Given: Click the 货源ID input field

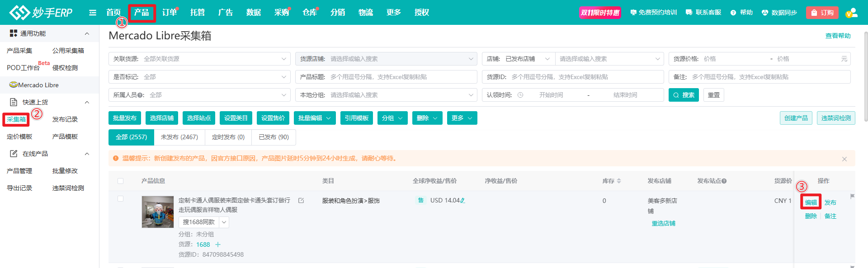Looking at the screenshot, I should [x=573, y=77].
